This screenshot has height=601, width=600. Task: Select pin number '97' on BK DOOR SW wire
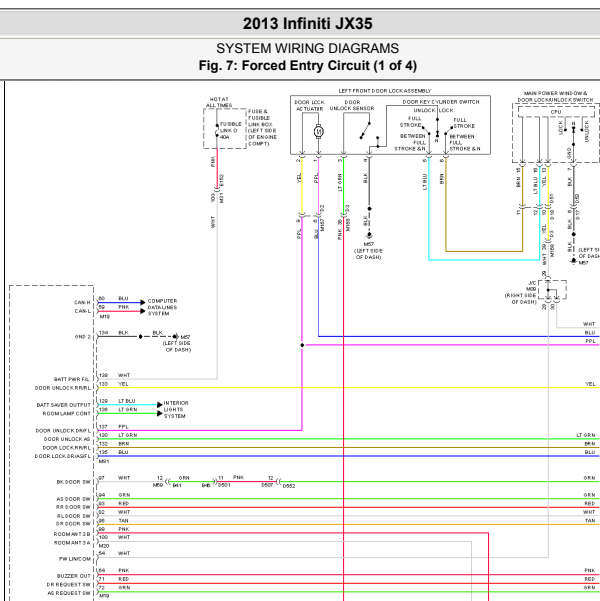[102, 478]
